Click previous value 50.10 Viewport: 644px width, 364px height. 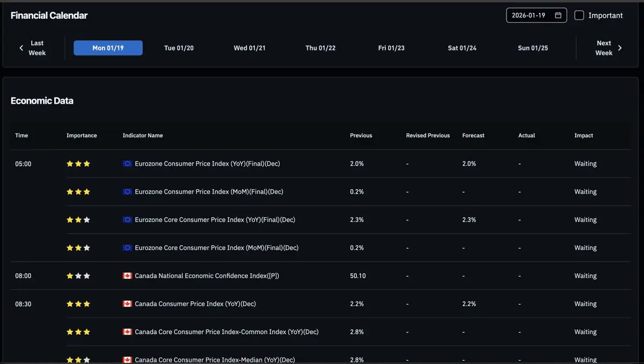[x=358, y=276]
